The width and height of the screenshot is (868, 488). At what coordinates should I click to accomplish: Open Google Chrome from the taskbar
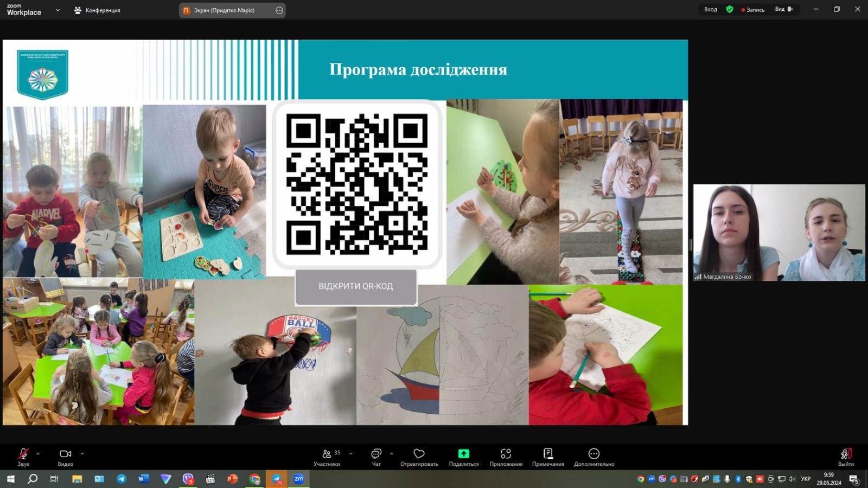[x=254, y=479]
